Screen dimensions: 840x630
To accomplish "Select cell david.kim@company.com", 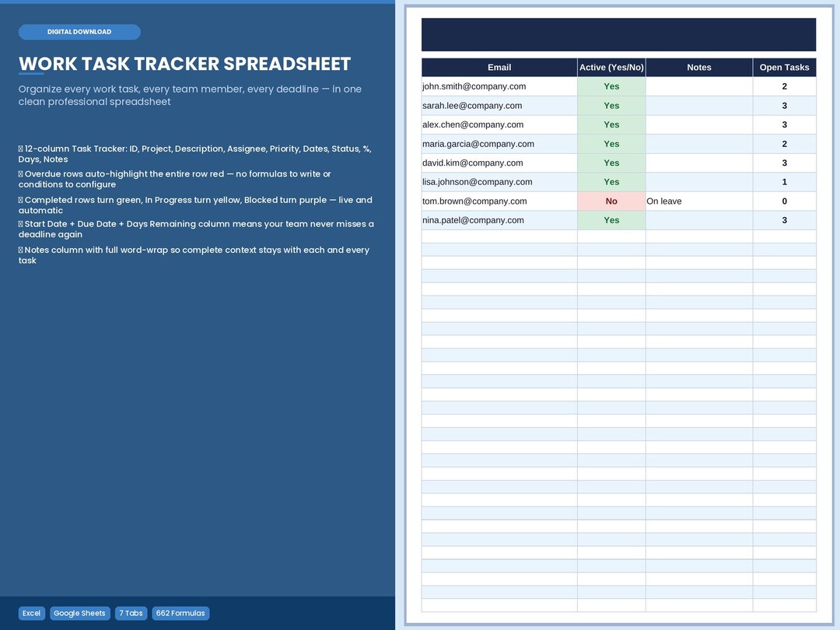I will (x=499, y=163).
